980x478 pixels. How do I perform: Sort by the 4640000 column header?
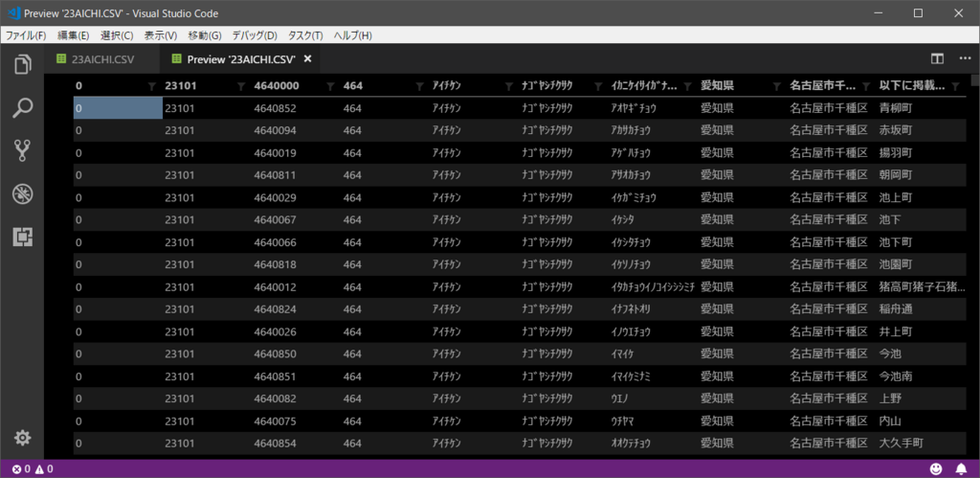(x=277, y=86)
